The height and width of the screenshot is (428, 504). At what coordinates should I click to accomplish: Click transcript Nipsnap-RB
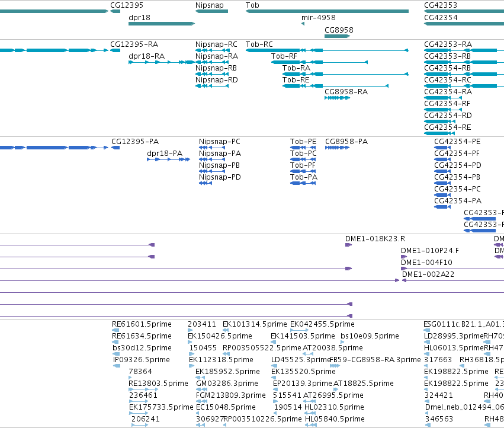point(212,74)
